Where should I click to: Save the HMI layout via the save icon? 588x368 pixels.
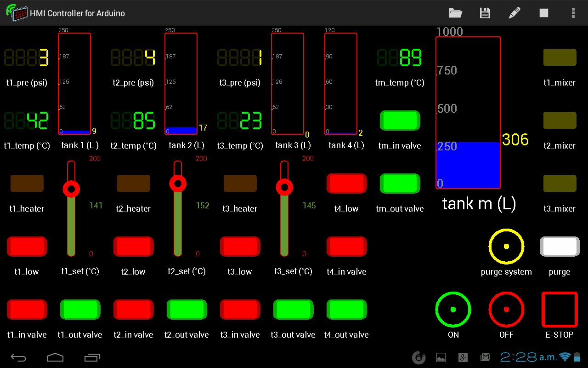(485, 13)
